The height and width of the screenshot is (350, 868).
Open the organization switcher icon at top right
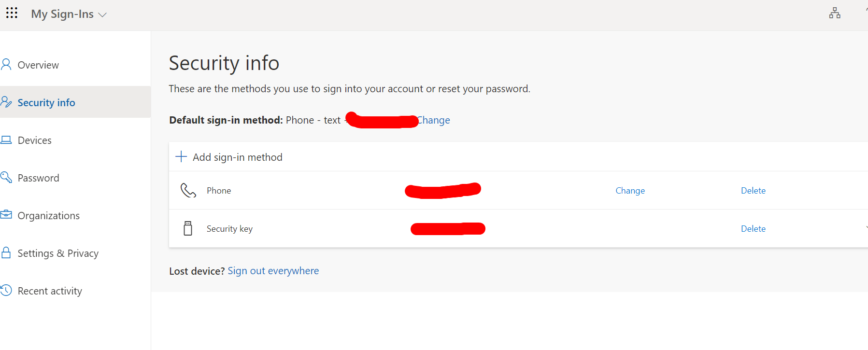tap(835, 13)
